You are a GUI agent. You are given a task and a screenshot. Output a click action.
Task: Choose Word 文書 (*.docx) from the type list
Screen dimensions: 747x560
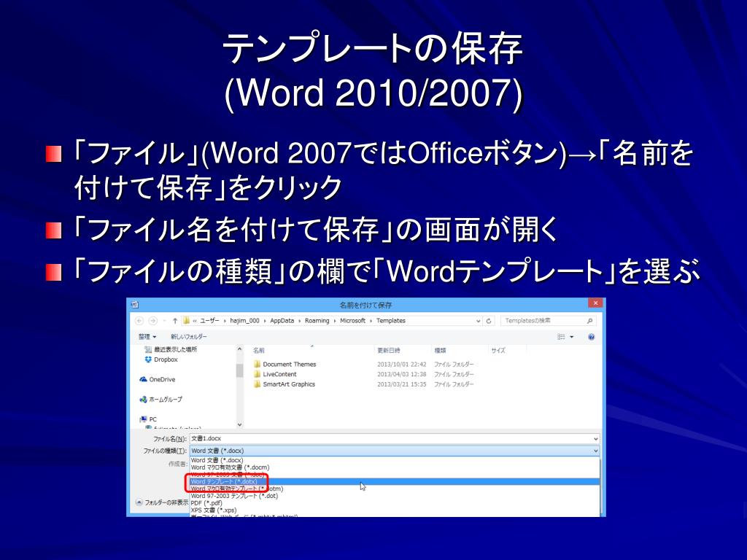coord(395,461)
